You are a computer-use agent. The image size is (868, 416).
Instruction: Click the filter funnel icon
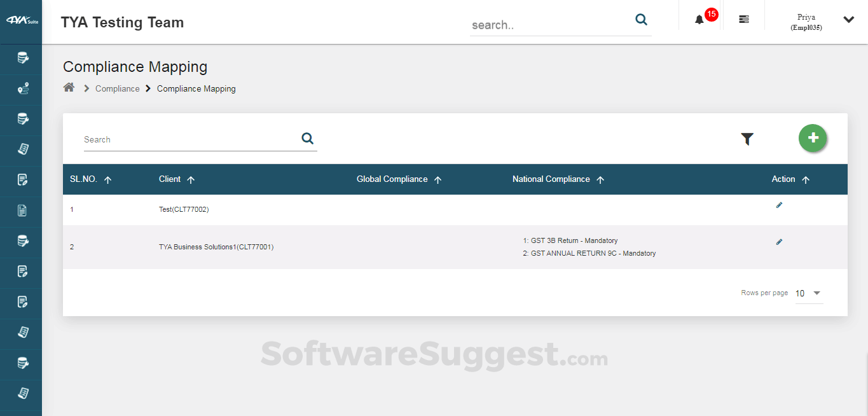coord(747,138)
